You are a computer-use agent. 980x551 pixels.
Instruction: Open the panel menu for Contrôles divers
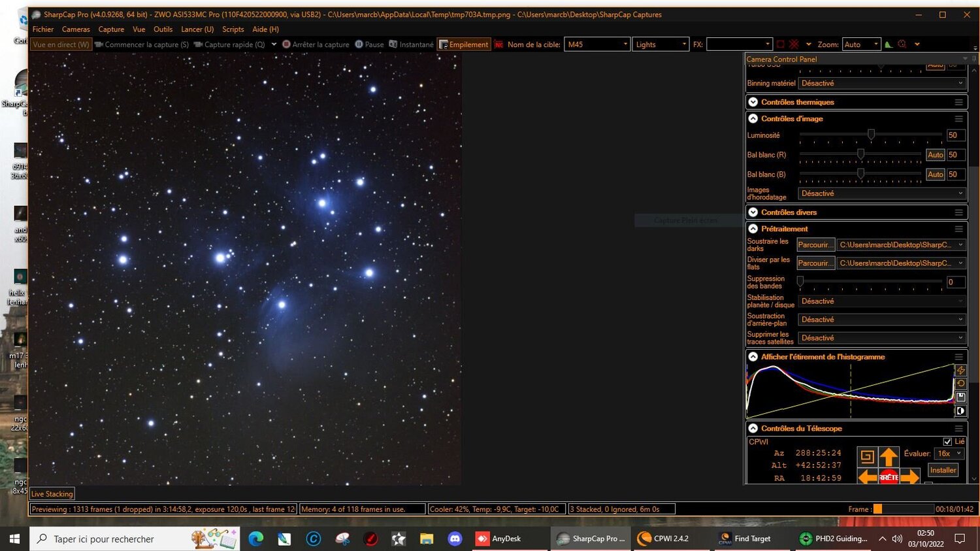[x=958, y=212]
